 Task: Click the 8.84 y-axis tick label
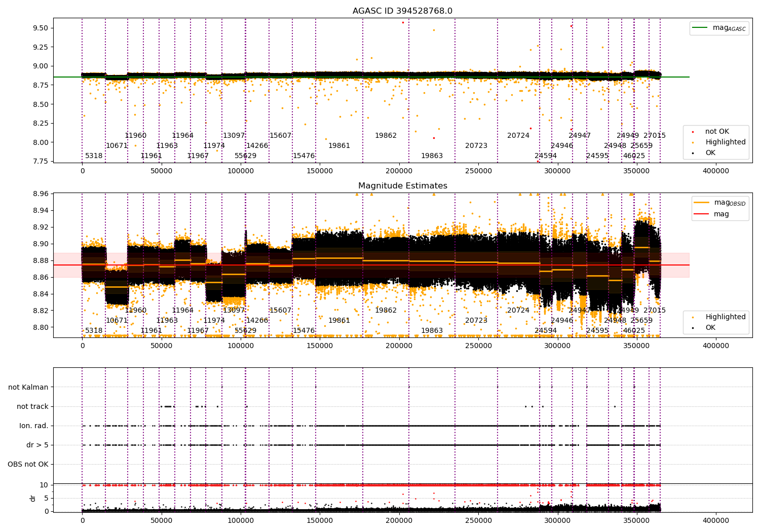pos(41,294)
